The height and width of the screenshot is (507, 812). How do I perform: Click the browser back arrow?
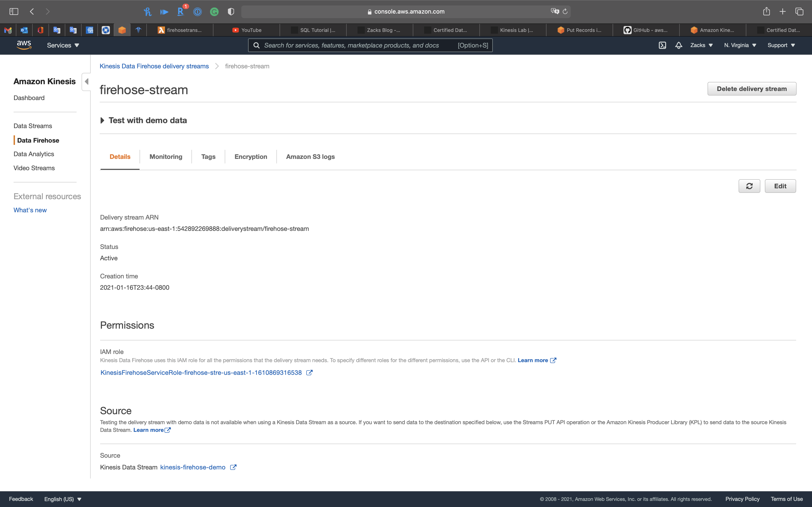[32, 11]
